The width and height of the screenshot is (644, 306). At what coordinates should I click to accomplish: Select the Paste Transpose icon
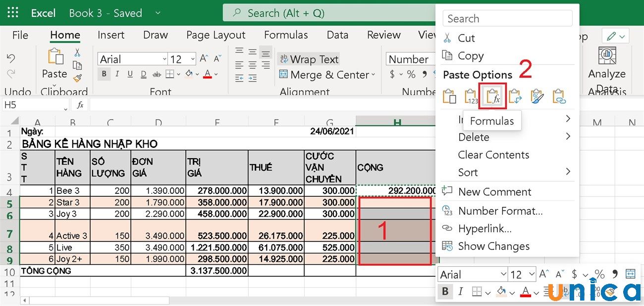pyautogui.click(x=515, y=96)
